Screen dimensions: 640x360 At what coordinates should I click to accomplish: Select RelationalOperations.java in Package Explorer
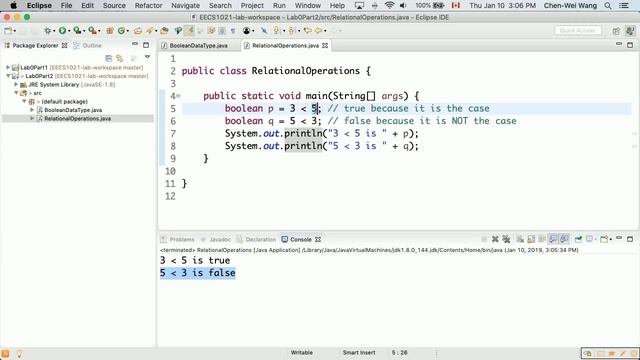[78, 118]
